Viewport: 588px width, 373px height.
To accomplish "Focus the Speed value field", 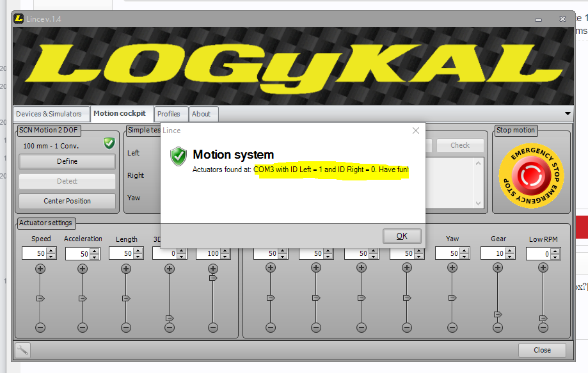I will pos(35,254).
